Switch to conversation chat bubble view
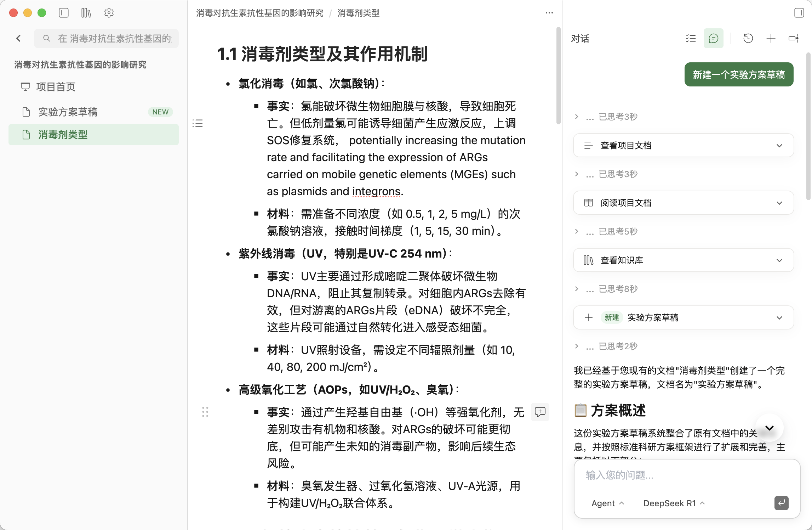The height and width of the screenshot is (530, 812). point(713,38)
